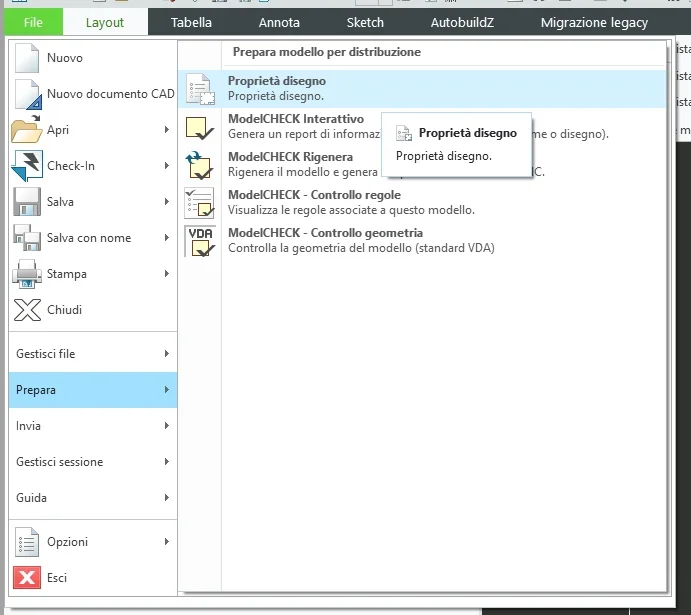Click the Apri folder icon
Viewport: 691px width, 615px height.
27,130
